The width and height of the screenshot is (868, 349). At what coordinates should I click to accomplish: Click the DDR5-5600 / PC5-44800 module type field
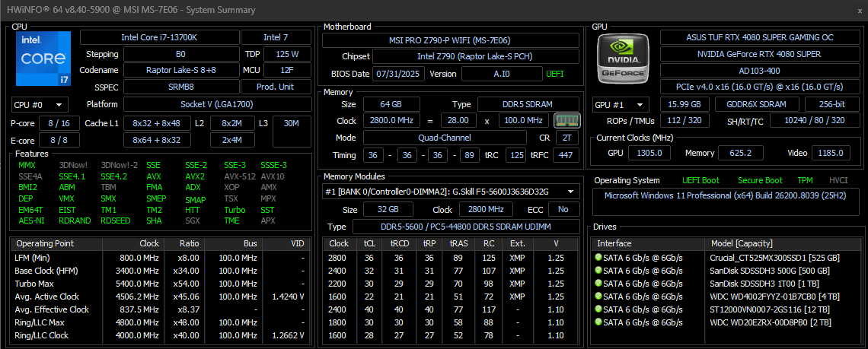465,227
